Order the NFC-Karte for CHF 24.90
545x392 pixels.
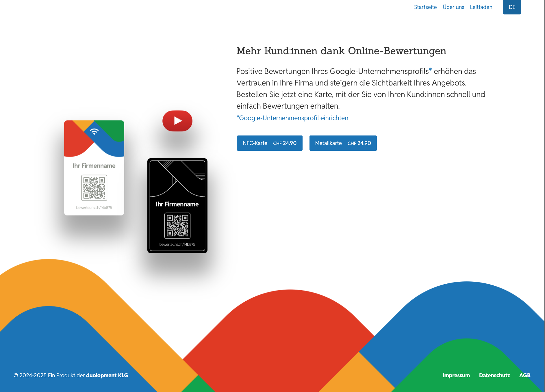(269, 143)
